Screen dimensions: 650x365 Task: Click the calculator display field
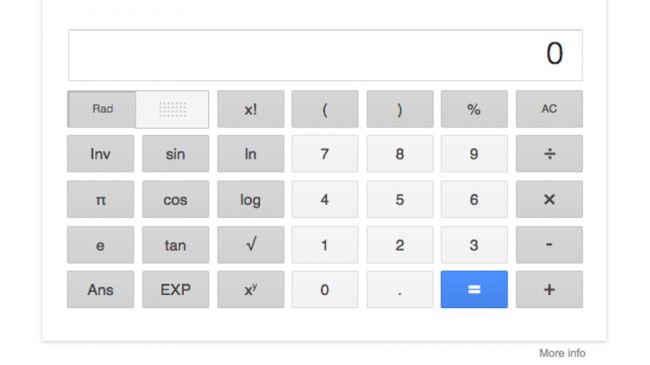pos(325,55)
